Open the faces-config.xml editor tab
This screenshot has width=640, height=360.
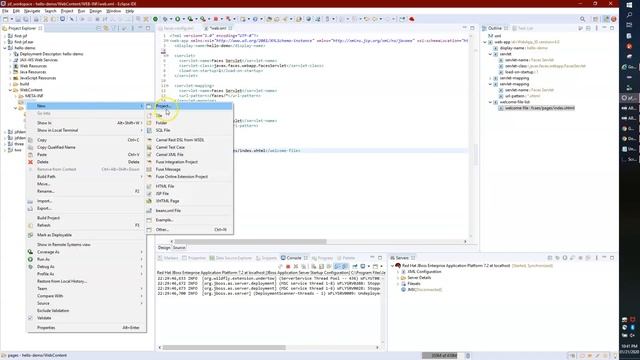pos(178,28)
